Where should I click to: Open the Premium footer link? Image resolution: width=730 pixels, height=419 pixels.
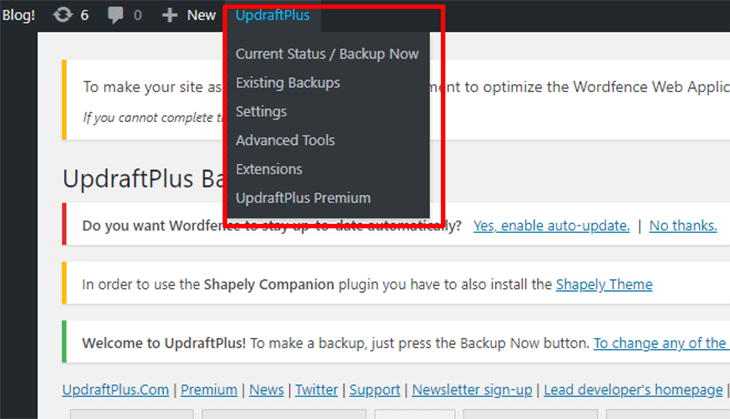pyautogui.click(x=209, y=390)
